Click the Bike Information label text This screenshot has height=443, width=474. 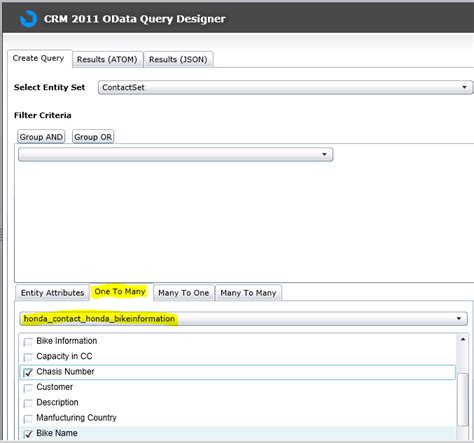(67, 341)
